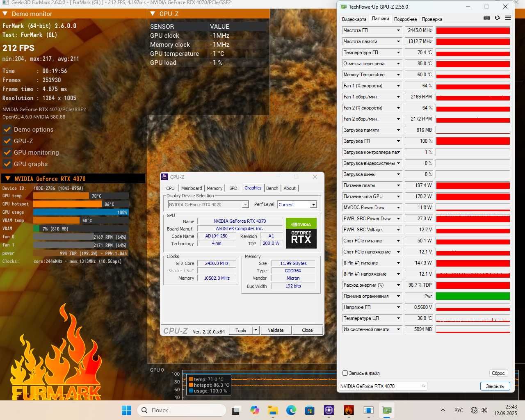The height and width of the screenshot is (420, 525).
Task: Toggle the Demo options checkbox
Action: point(7,130)
